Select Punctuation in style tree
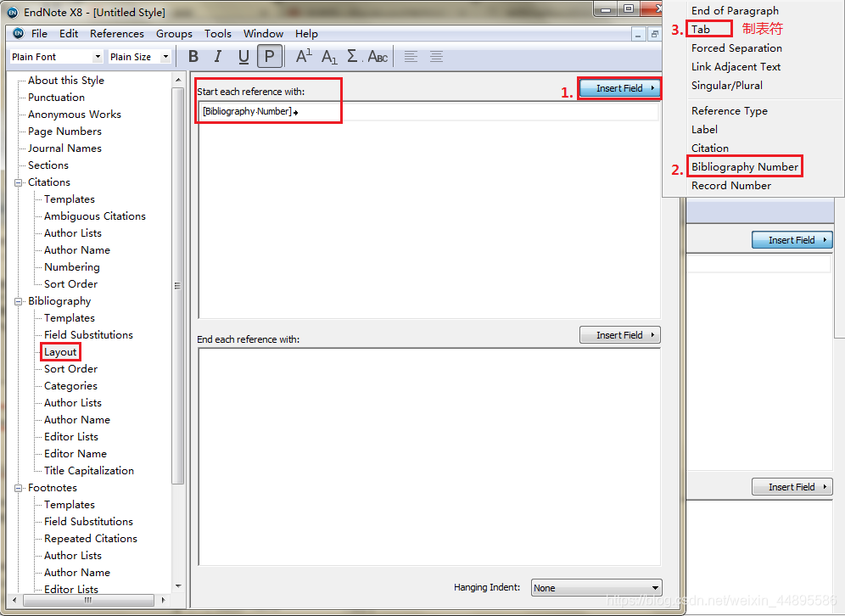The height and width of the screenshot is (616, 845). [56, 98]
